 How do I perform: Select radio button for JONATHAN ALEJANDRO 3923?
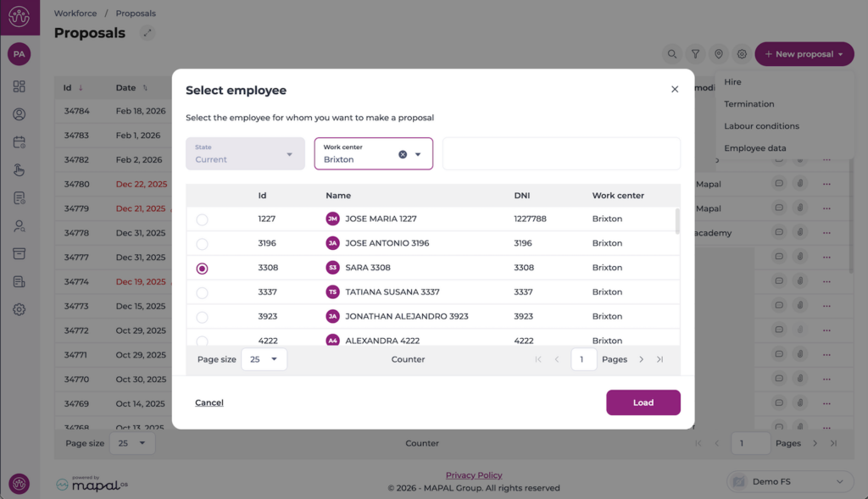point(202,317)
